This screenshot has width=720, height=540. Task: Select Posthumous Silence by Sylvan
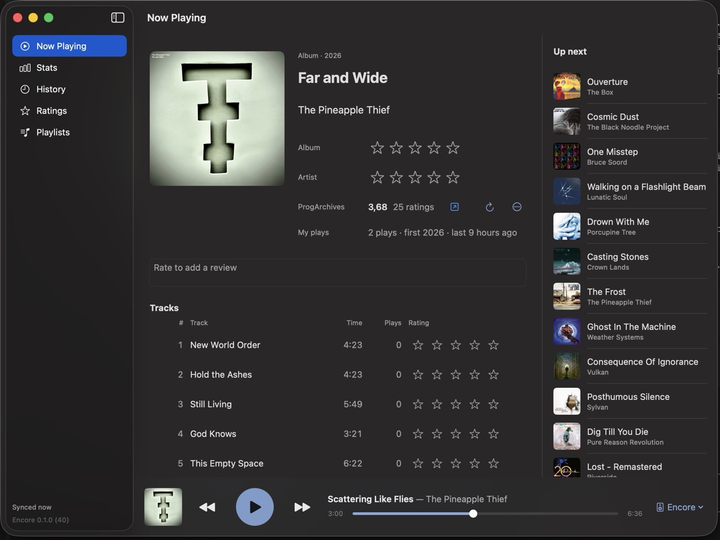pos(630,401)
